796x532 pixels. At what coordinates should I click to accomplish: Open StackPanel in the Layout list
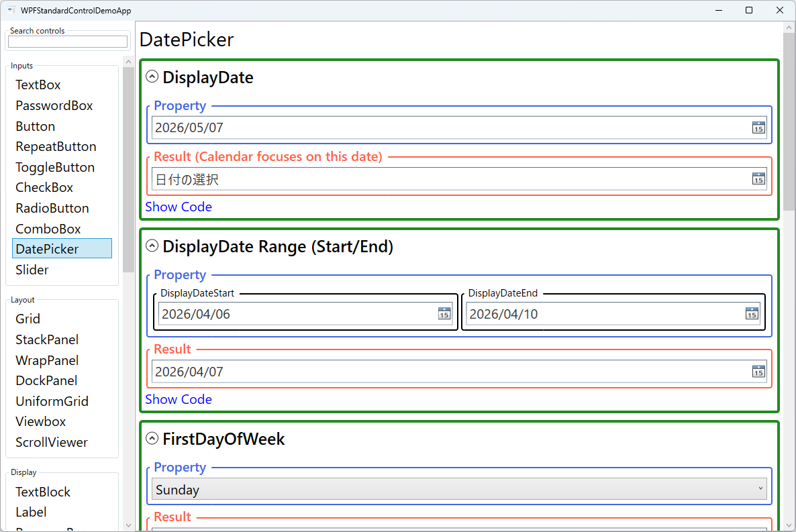(x=62, y=339)
